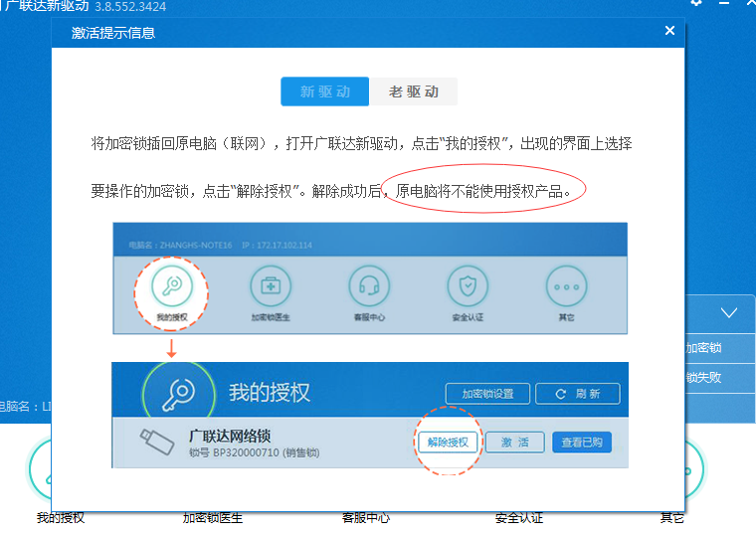Viewport: 756px width, 537px height.
Task: Click the USB dongle icon beside 广联达网络锁
Action: [157, 442]
